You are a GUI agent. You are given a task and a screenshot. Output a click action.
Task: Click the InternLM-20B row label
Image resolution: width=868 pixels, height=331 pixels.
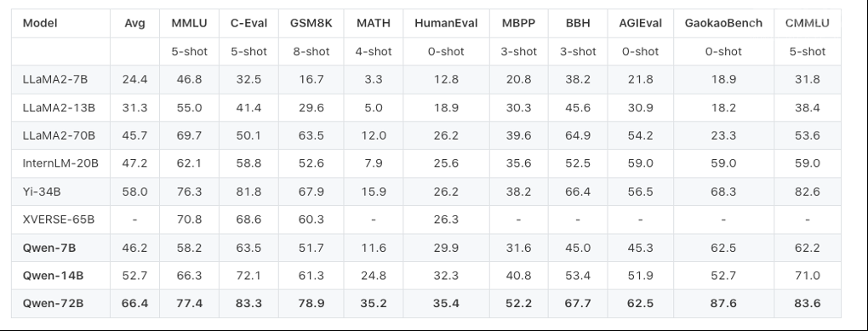(x=61, y=163)
